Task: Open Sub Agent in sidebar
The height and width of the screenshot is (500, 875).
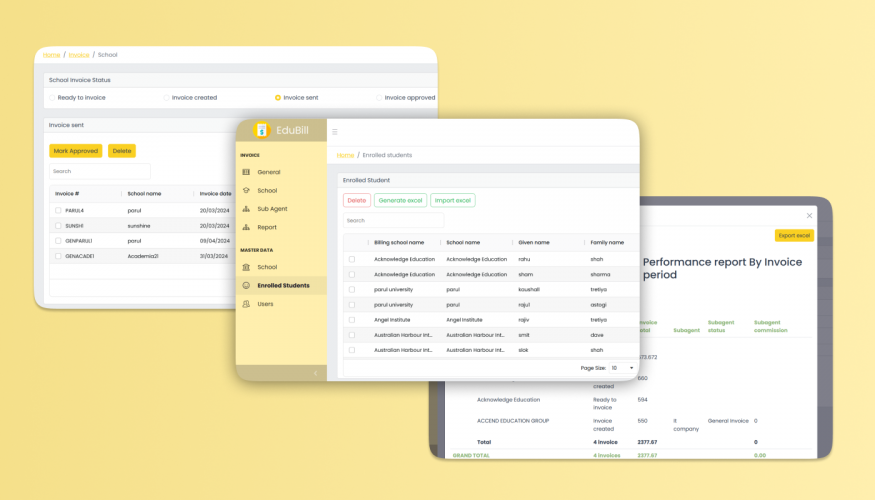Action: coord(272,209)
